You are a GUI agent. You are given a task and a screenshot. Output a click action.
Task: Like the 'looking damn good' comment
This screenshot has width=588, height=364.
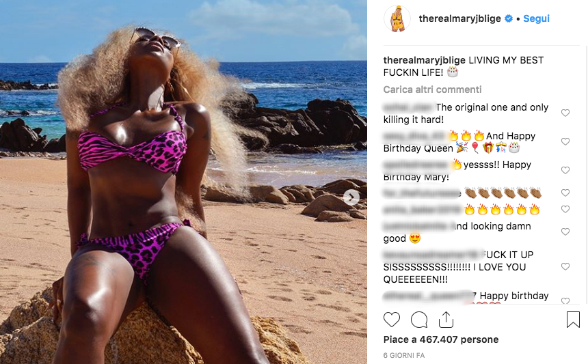click(565, 232)
